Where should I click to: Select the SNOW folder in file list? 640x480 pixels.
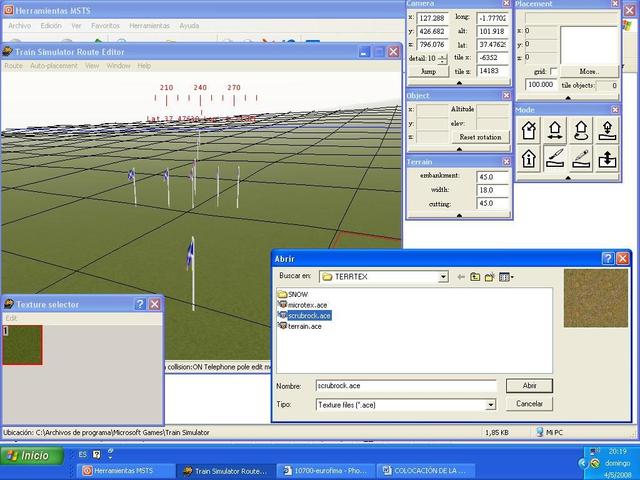click(x=297, y=294)
